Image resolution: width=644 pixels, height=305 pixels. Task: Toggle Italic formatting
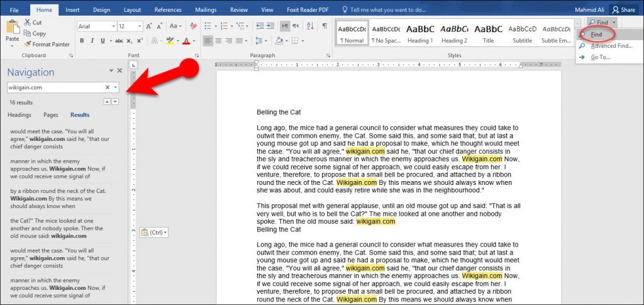92,41
